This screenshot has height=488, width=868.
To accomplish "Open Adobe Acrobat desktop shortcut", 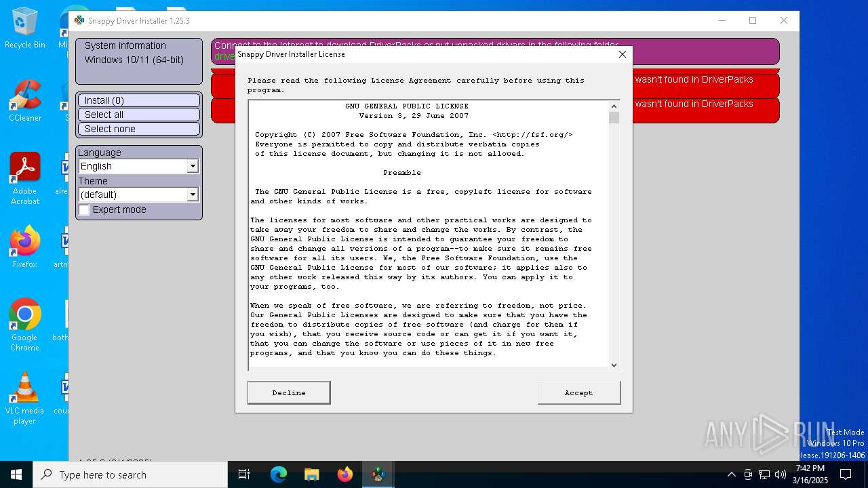I will pyautogui.click(x=25, y=178).
